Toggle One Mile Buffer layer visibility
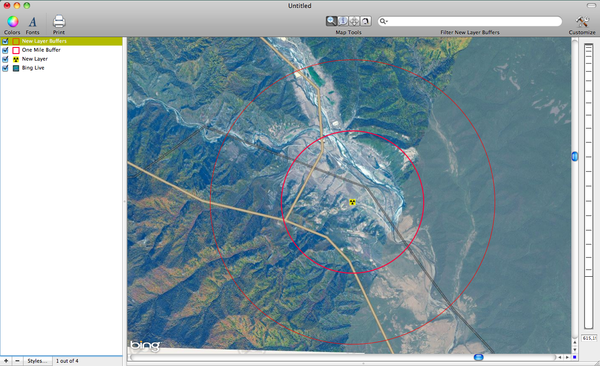Screen dimensions: 600x366 [x=5, y=50]
